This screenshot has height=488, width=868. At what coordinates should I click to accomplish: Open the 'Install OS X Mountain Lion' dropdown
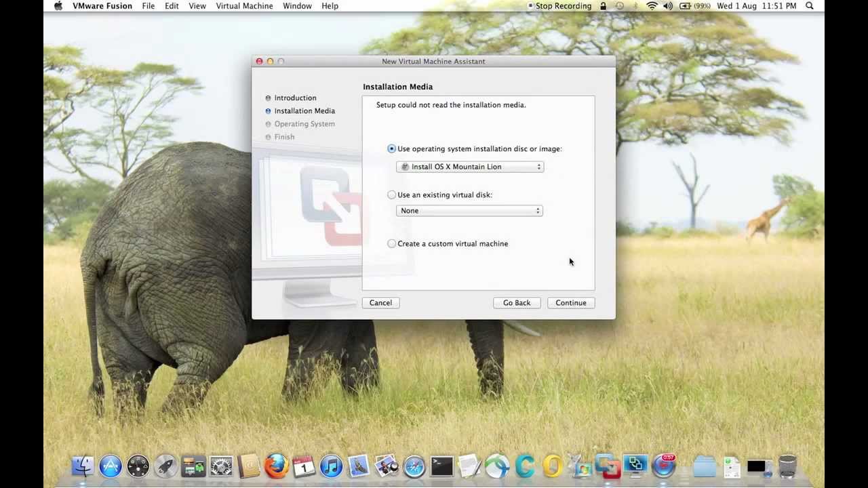470,167
